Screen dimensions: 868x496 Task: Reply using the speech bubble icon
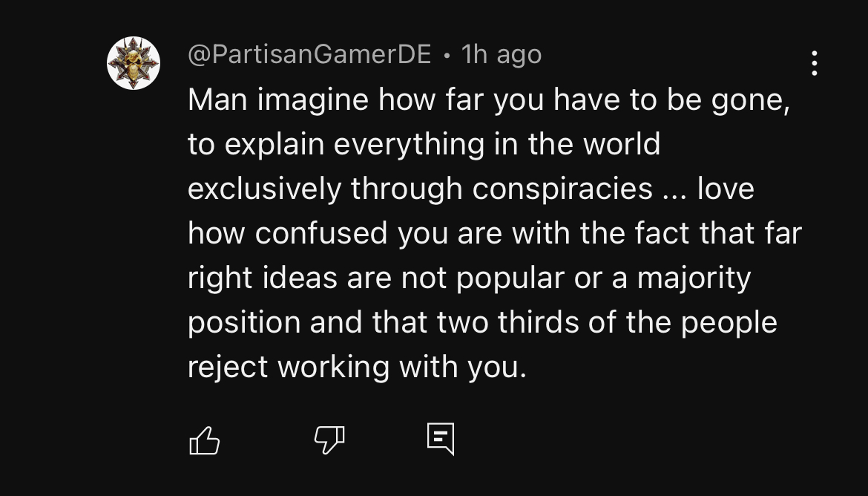[441, 440]
